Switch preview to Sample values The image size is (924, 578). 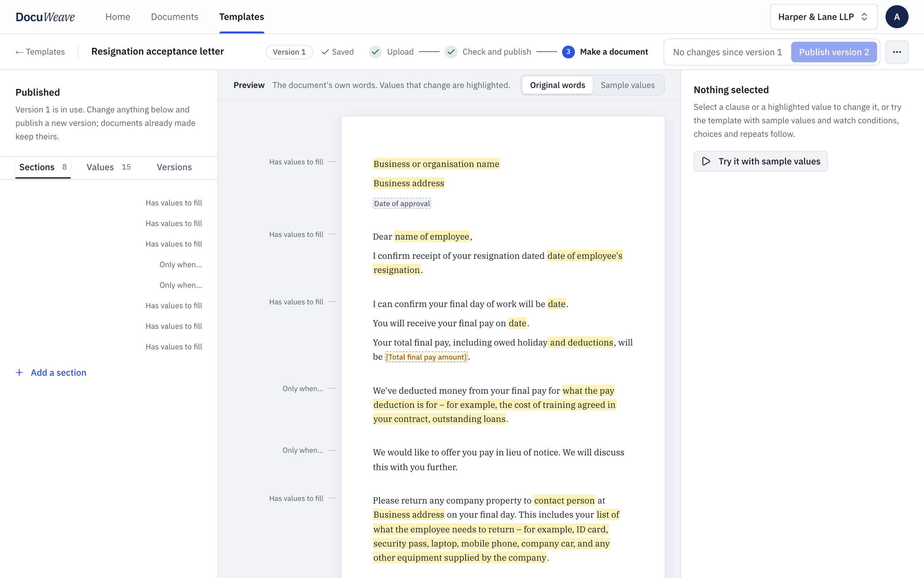[628, 85]
